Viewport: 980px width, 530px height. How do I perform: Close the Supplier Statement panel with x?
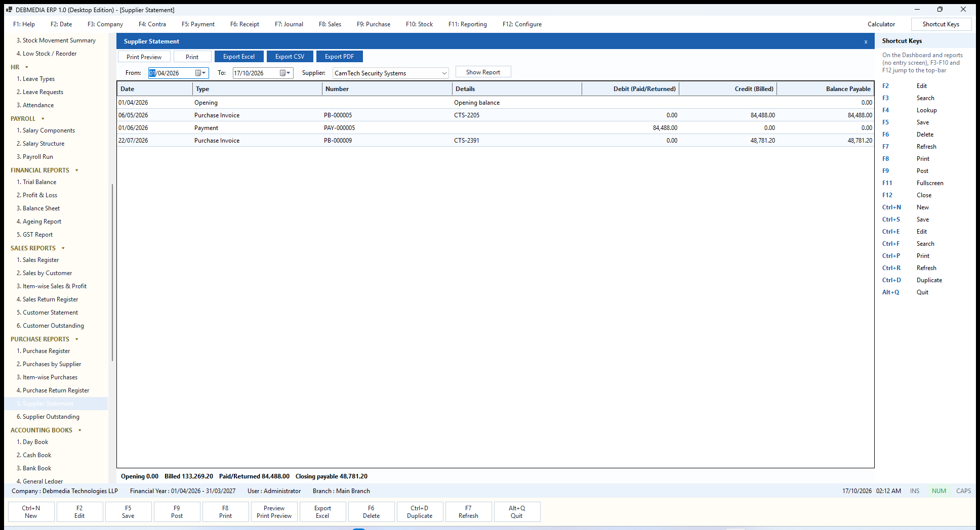866,41
